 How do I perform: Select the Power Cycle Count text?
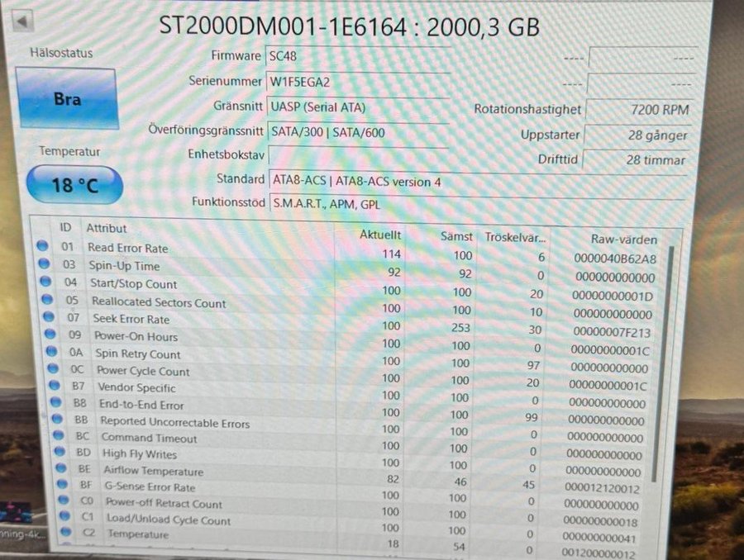pyautogui.click(x=143, y=372)
